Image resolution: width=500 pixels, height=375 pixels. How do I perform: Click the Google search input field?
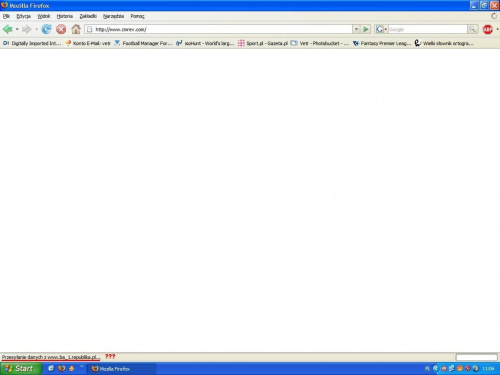click(x=427, y=29)
